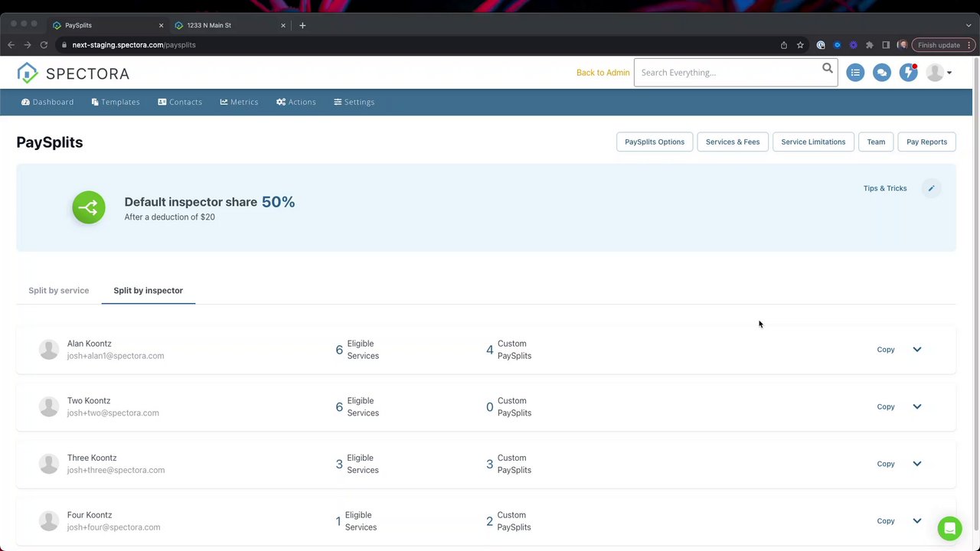Expand Four Koontz's row chevron
Screen dimensions: 980x551
pyautogui.click(x=916, y=521)
